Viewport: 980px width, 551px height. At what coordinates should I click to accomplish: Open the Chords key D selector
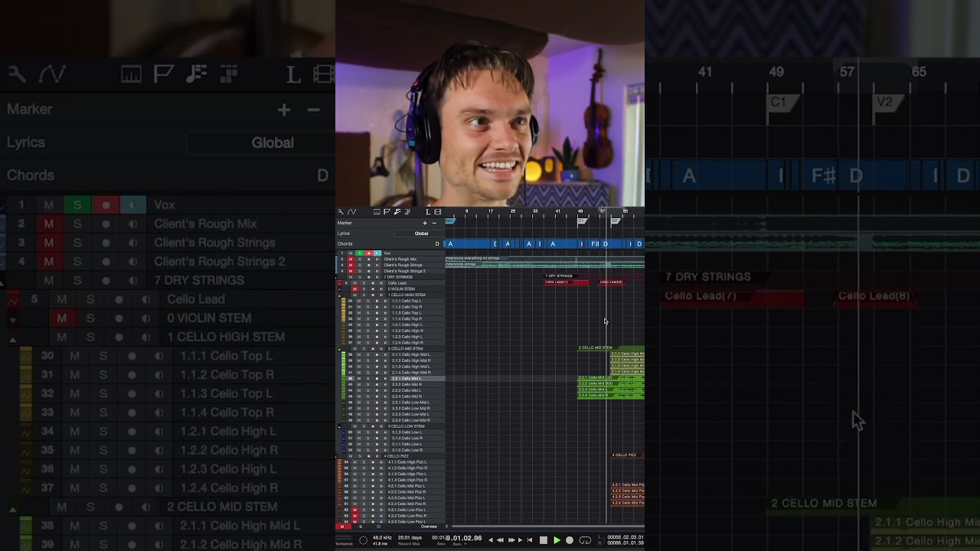click(437, 244)
